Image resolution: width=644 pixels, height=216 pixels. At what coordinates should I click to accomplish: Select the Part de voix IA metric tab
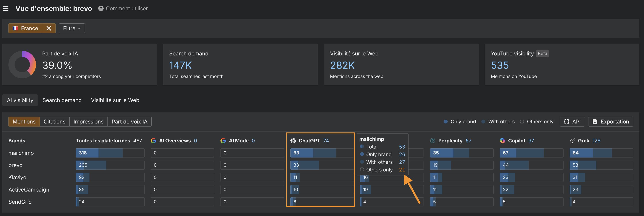click(129, 121)
